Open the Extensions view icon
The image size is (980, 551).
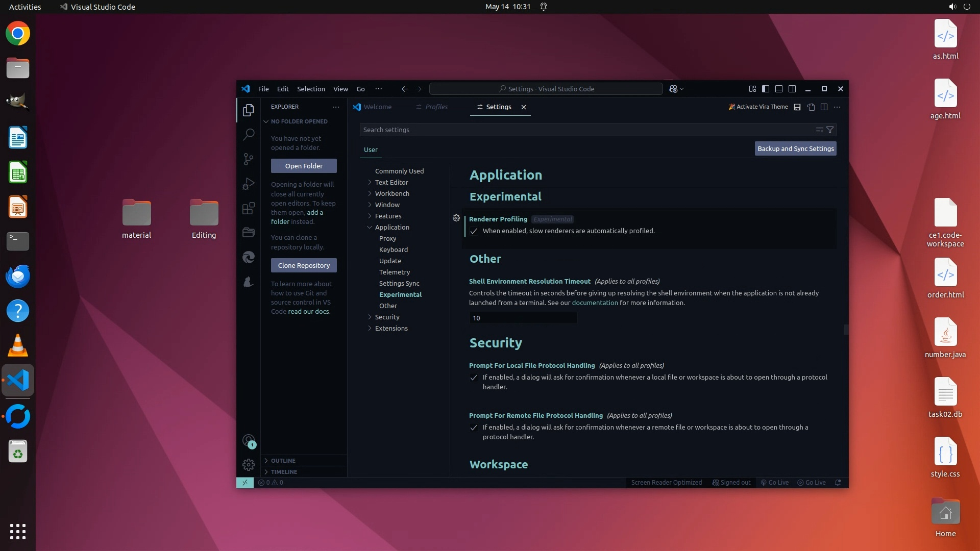(x=249, y=208)
